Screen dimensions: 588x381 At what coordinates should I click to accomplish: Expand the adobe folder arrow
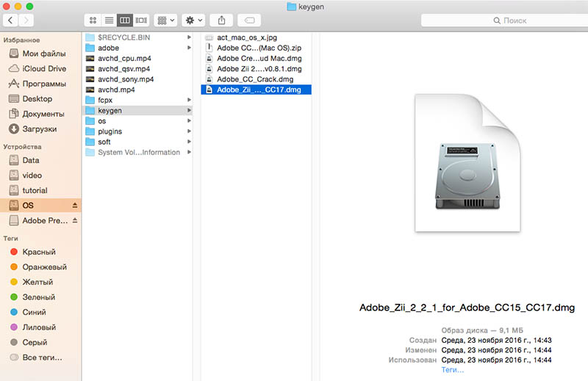pyautogui.click(x=189, y=48)
